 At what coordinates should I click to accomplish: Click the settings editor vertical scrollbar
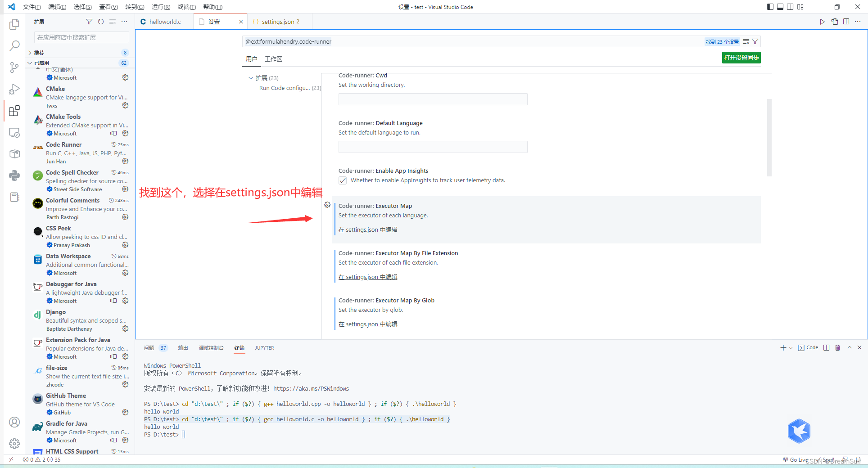point(769,138)
